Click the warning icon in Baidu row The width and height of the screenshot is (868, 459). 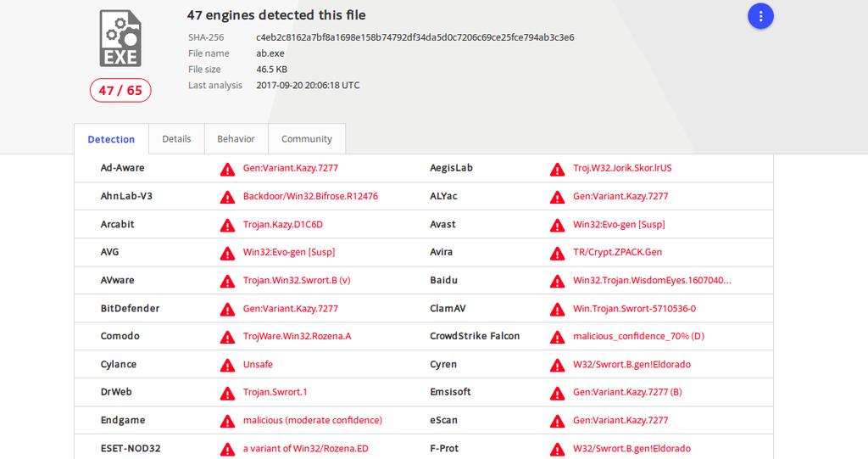558,282
